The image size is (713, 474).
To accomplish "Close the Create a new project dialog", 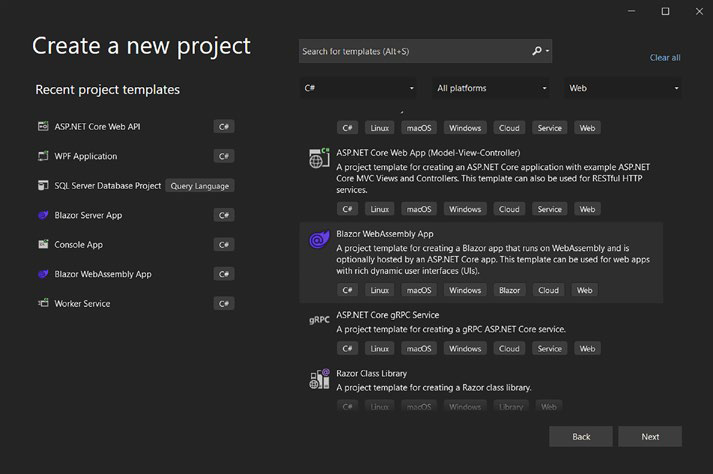I will tap(699, 11).
